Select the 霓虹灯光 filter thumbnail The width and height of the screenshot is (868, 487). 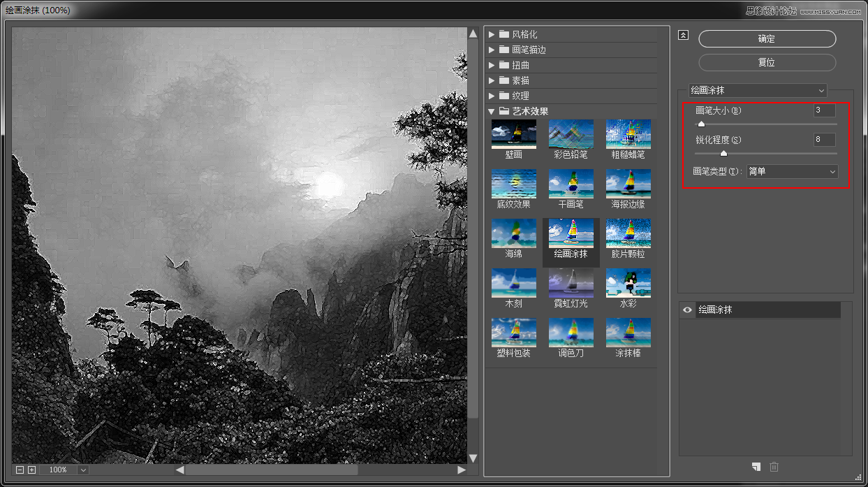[x=571, y=283]
